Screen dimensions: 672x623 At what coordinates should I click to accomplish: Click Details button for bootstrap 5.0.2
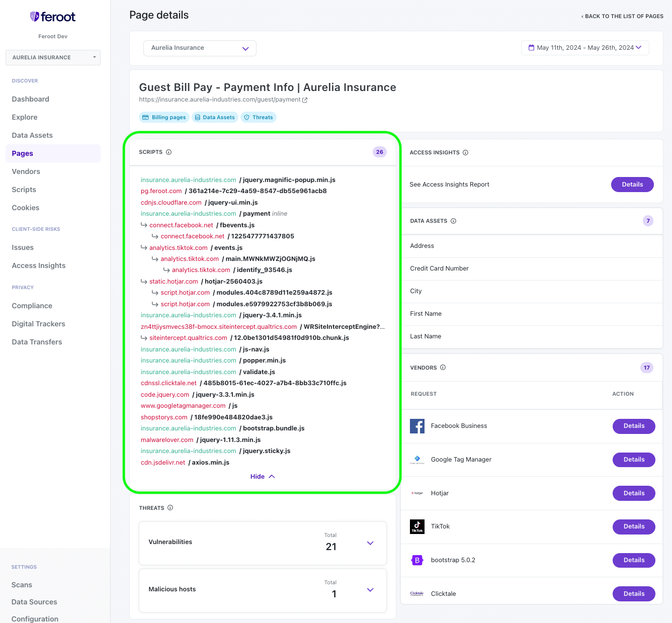pos(634,560)
